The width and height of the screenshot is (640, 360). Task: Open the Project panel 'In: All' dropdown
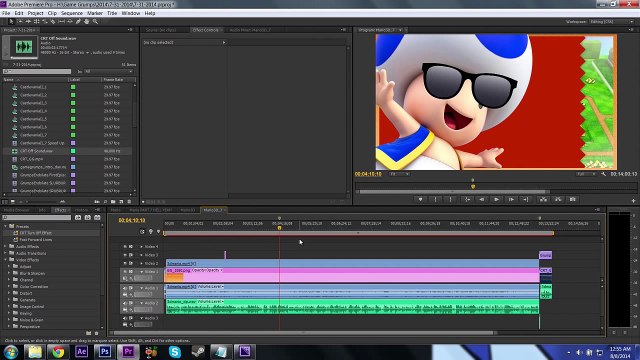coord(109,72)
